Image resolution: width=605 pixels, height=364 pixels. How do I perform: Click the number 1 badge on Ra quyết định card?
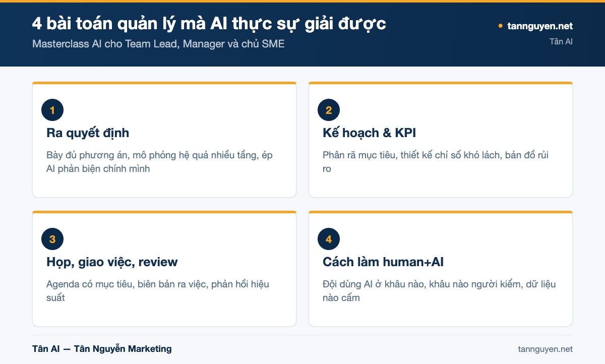pyautogui.click(x=52, y=110)
